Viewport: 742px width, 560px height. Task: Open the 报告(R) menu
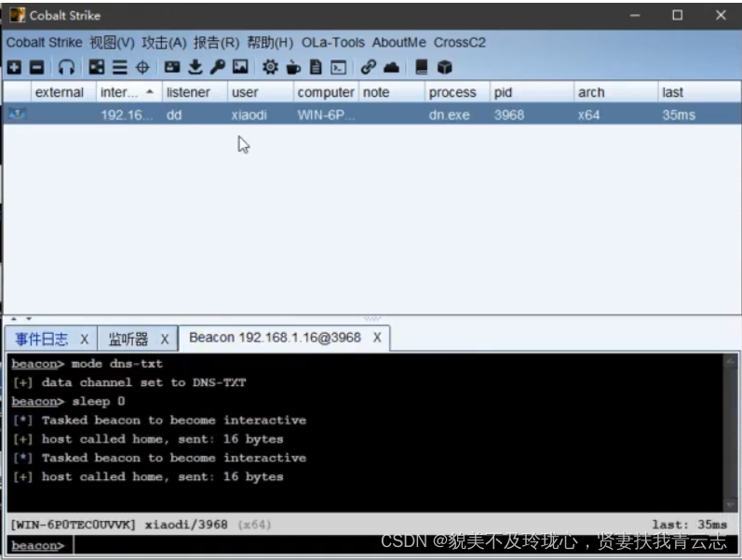216,43
